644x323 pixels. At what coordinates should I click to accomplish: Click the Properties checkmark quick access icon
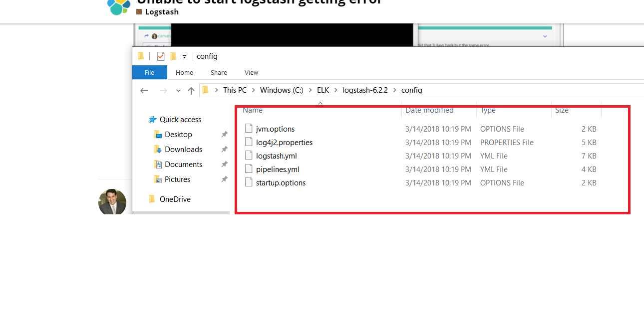[161, 56]
